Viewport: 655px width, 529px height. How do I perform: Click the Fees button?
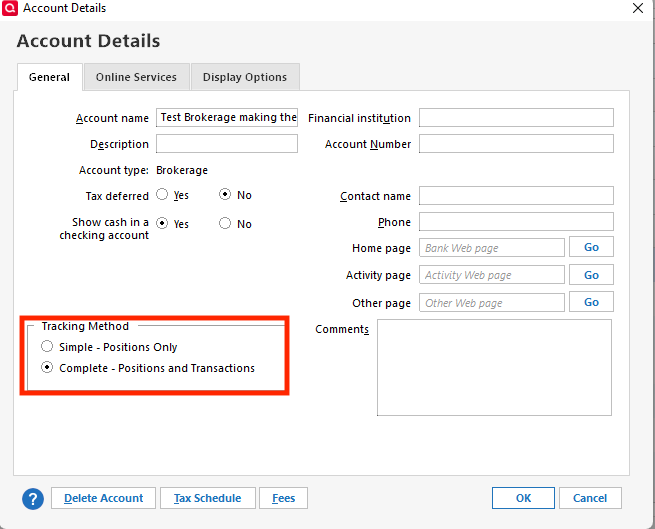283,498
